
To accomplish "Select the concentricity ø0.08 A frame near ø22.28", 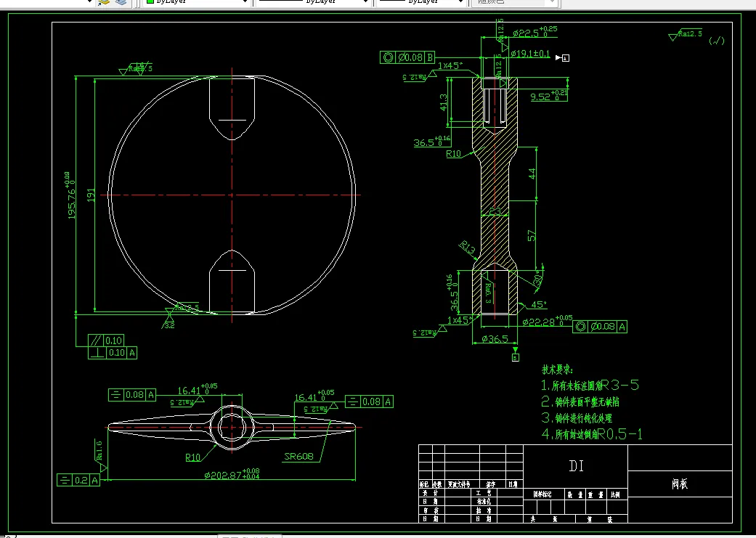I will [x=600, y=327].
